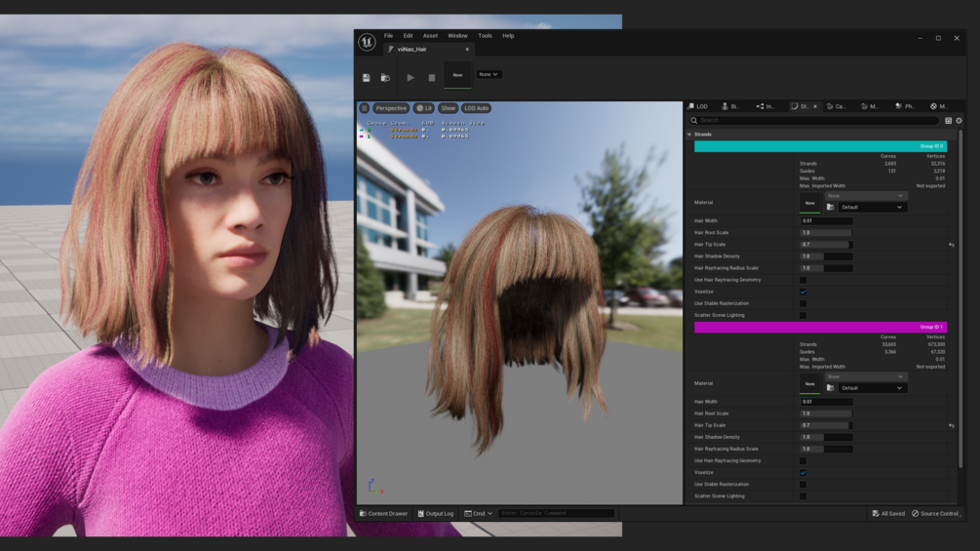Browse to Group ID 0 material asset icon
Viewport: 980px width, 551px height.
click(830, 207)
